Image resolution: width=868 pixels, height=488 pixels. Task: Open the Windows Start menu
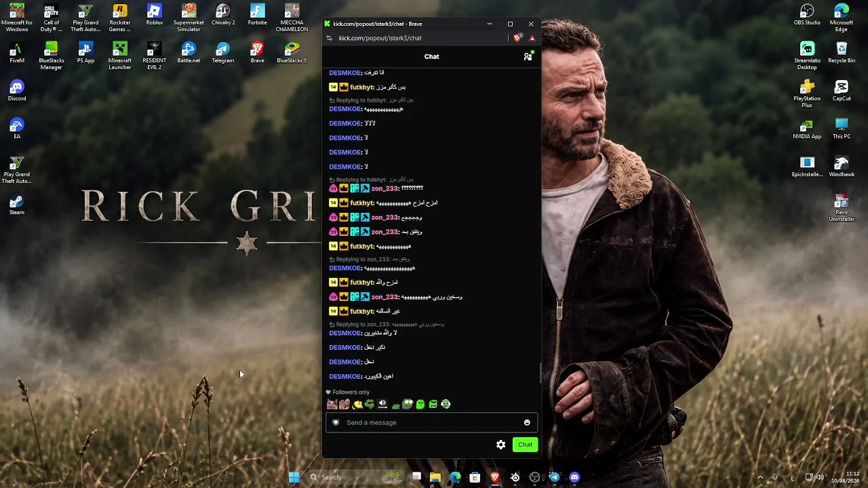tap(294, 477)
